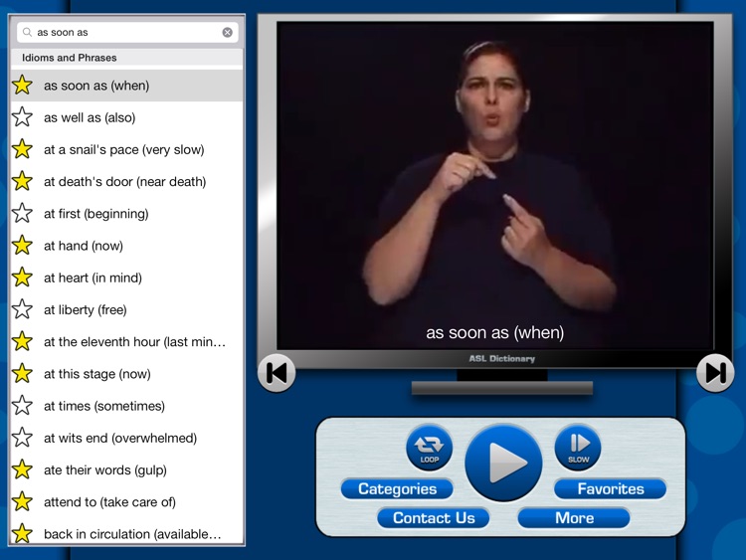This screenshot has width=746, height=560.
Task: Star the 'at wits end (overwhelmed)' entry
Action: pos(22,438)
